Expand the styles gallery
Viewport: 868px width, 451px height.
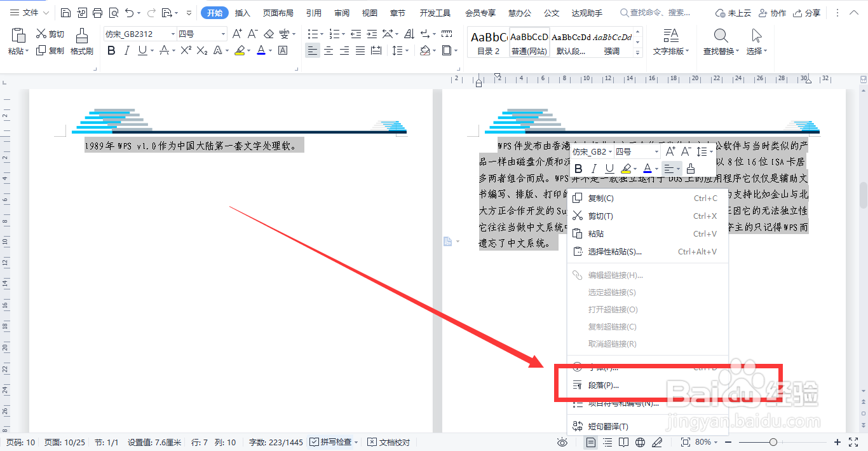pyautogui.click(x=639, y=53)
